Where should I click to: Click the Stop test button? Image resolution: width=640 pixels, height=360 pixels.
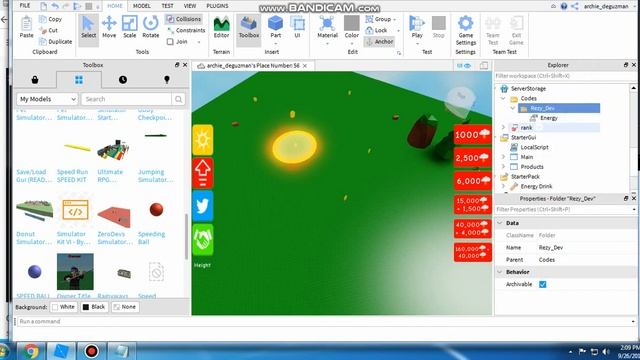(x=438, y=27)
